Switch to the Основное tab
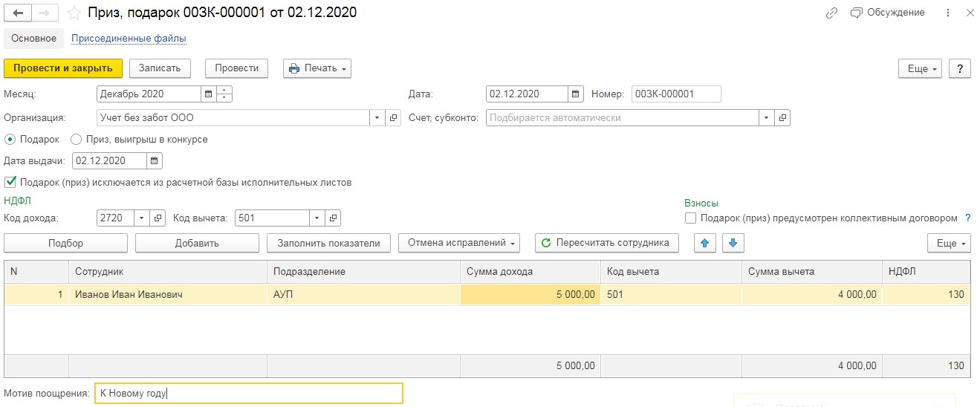 (34, 38)
